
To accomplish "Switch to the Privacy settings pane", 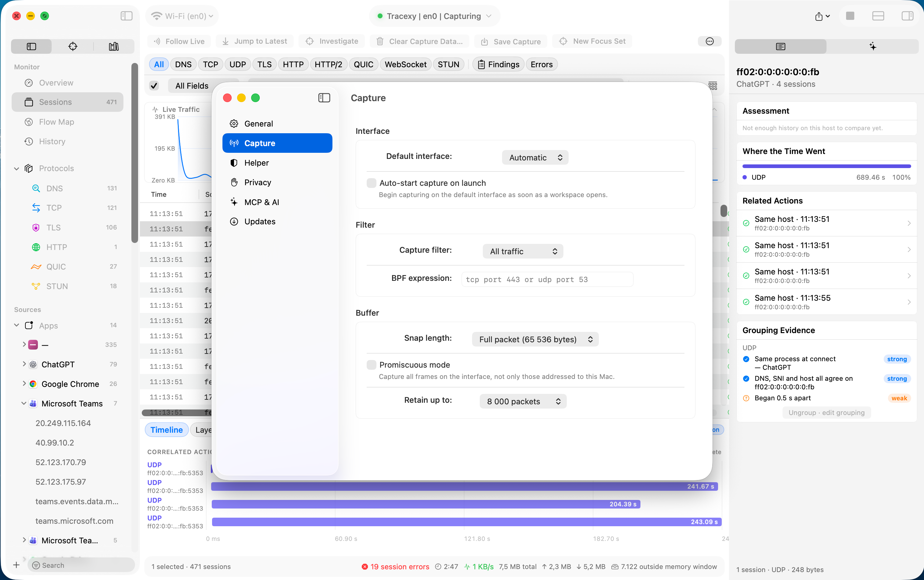I will point(277,183).
